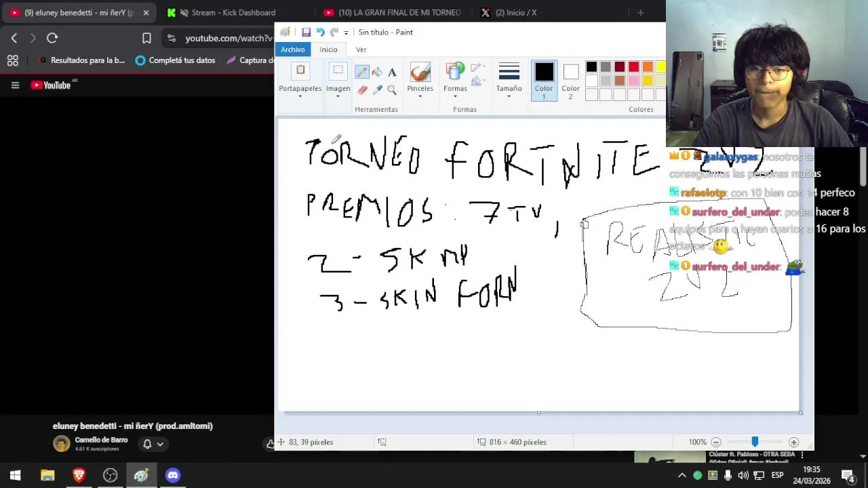
Task: Open the shape outline dropdown
Action: pos(477,68)
